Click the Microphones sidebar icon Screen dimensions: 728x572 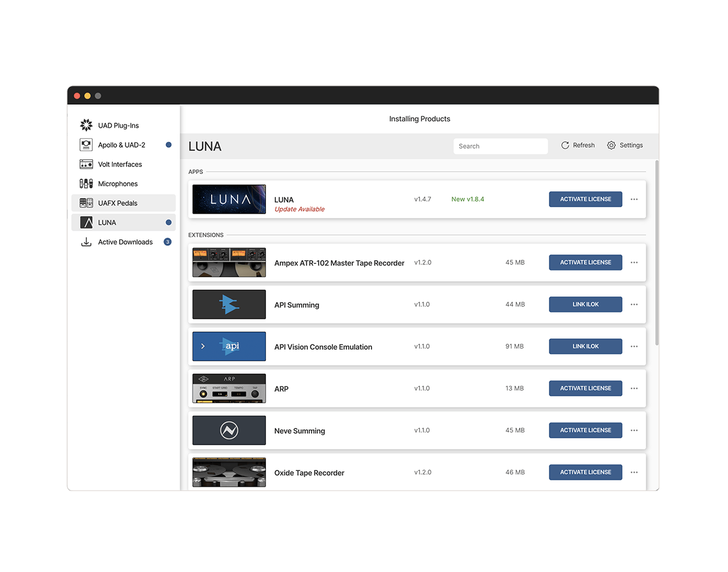click(x=86, y=184)
